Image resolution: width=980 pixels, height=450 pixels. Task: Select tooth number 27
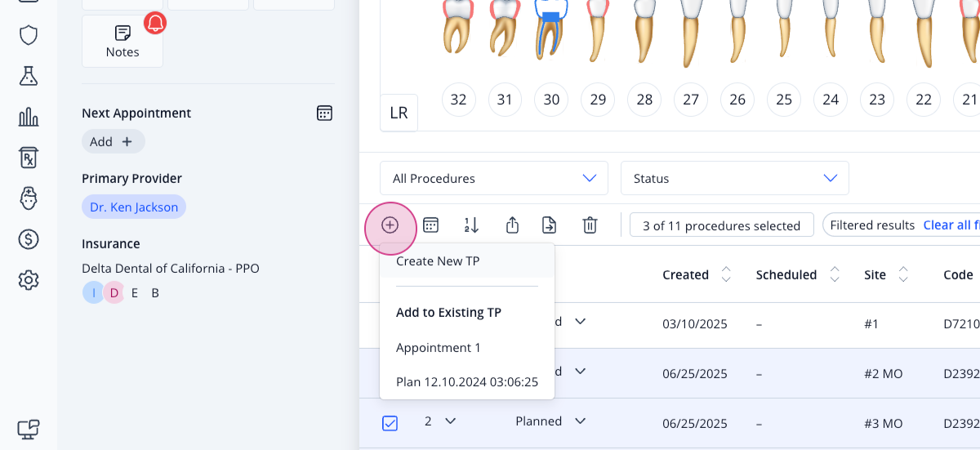click(x=691, y=100)
